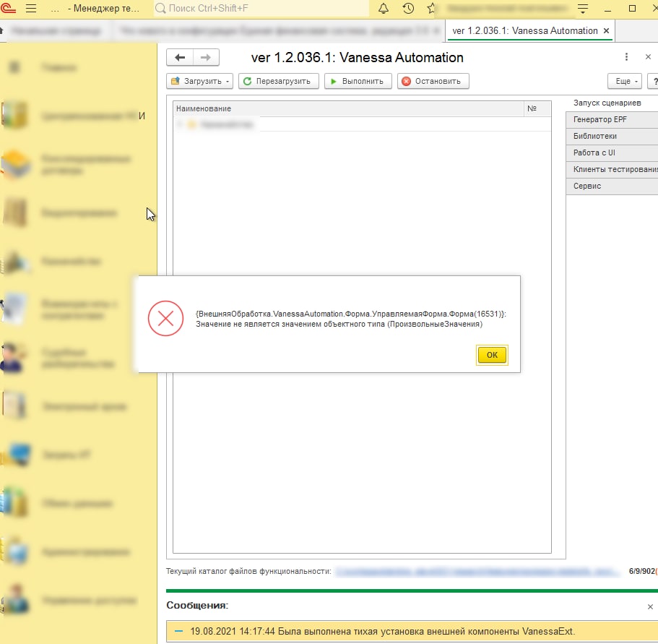Open the three-dots section at title bar

[x=55, y=9]
